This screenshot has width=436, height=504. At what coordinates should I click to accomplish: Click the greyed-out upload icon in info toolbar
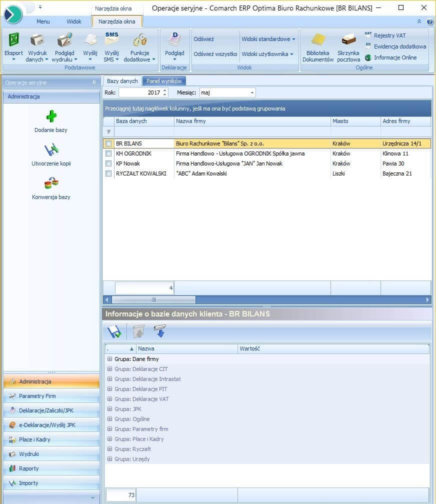(x=138, y=331)
